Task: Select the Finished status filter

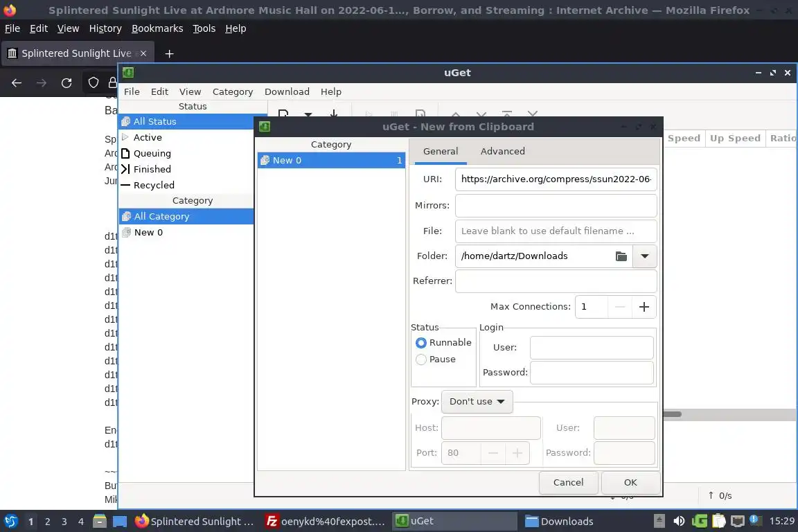Action: coord(186,169)
